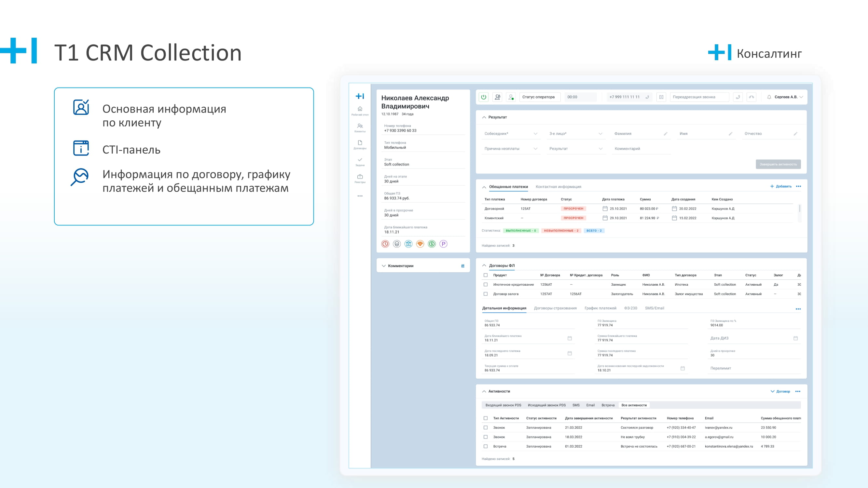Tick checkbox for Встреча row dated 01.03.2022
The width and height of the screenshot is (868, 488).
[486, 447]
